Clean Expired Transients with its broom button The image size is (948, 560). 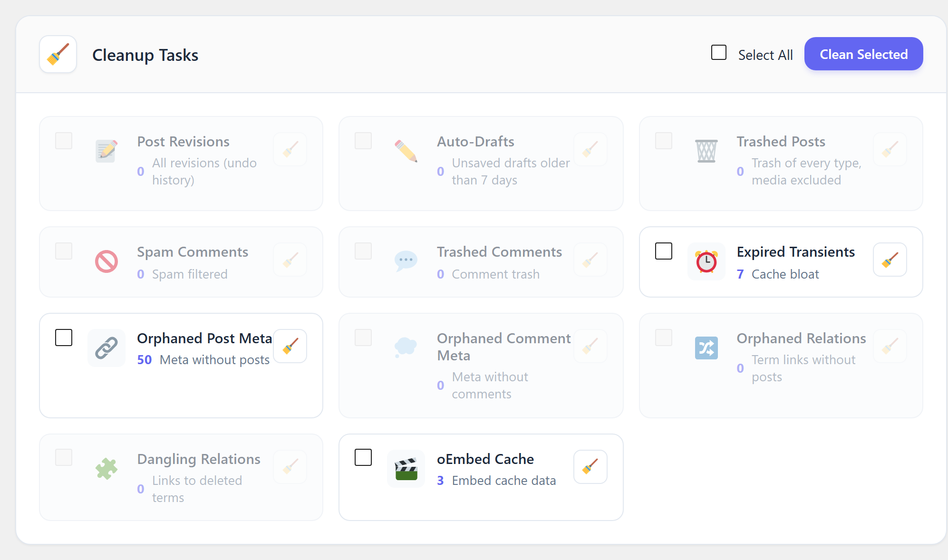click(x=890, y=260)
